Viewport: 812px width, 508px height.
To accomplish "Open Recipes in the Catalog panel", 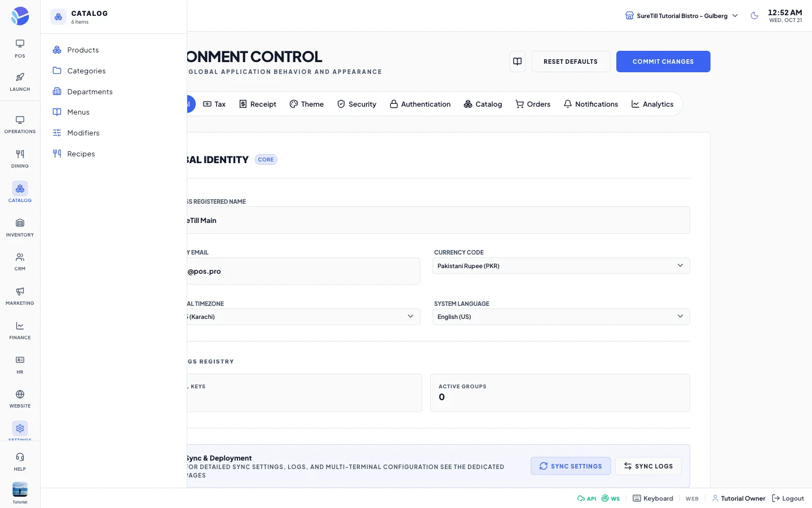I will point(114,154).
